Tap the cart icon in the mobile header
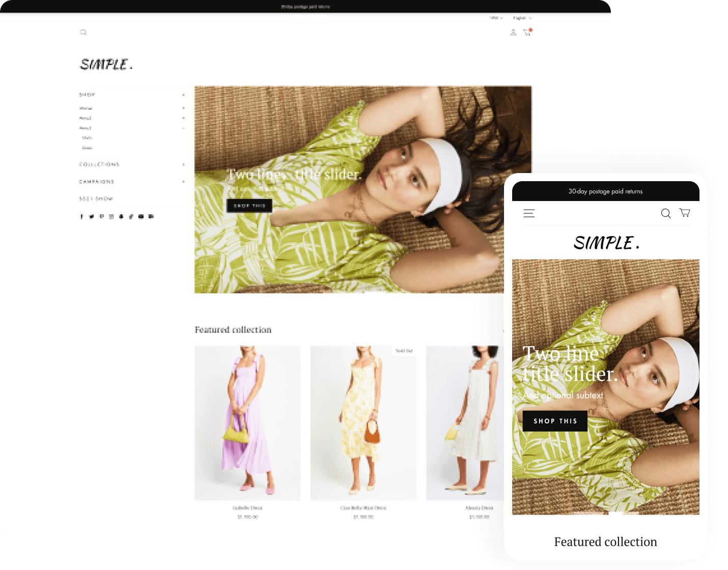 (684, 213)
